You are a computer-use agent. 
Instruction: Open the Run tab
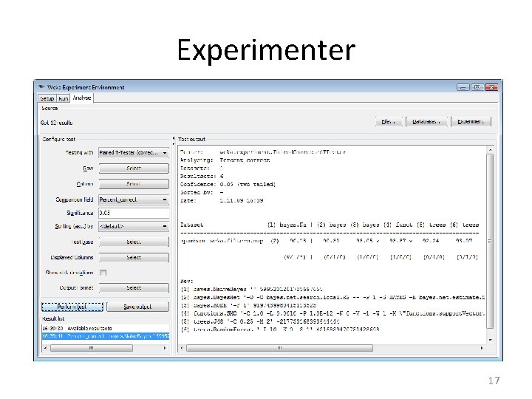(x=63, y=98)
